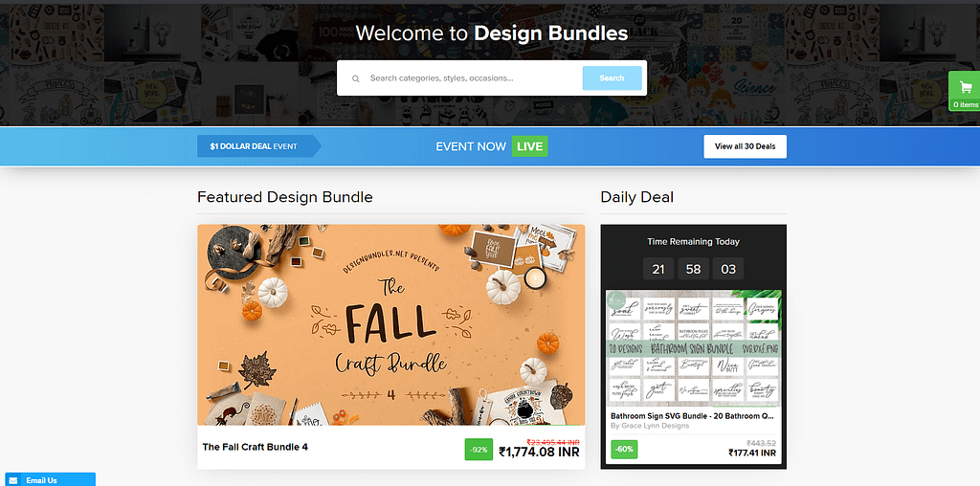Click the ₹177.41 INR daily deal price
This screenshot has height=486, width=980.
[752, 453]
